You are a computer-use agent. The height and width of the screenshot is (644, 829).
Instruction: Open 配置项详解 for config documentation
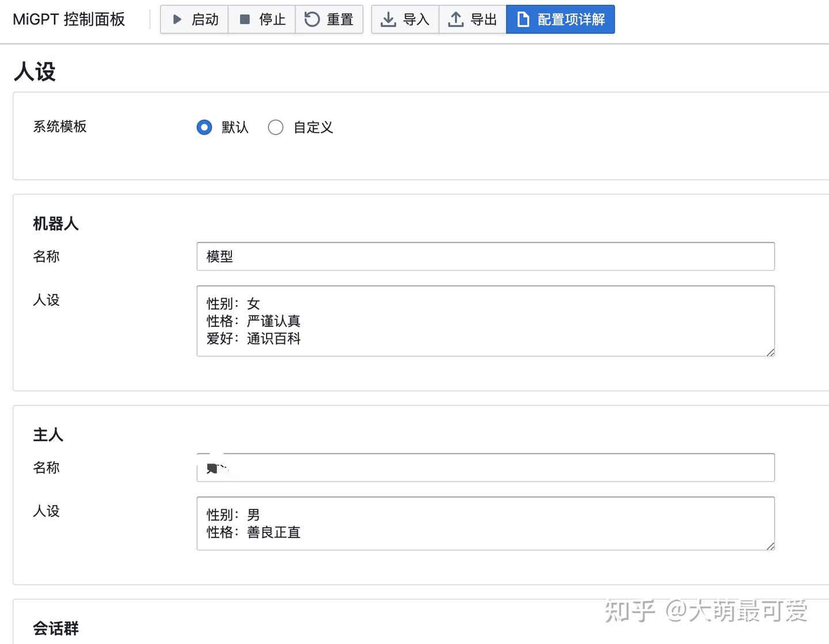pyautogui.click(x=560, y=19)
